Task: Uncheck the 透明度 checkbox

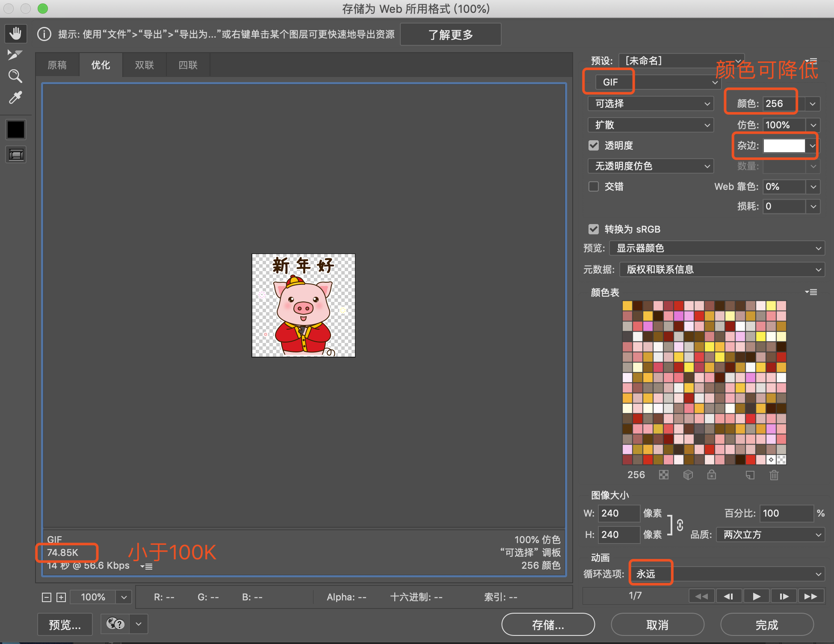Action: click(x=594, y=145)
